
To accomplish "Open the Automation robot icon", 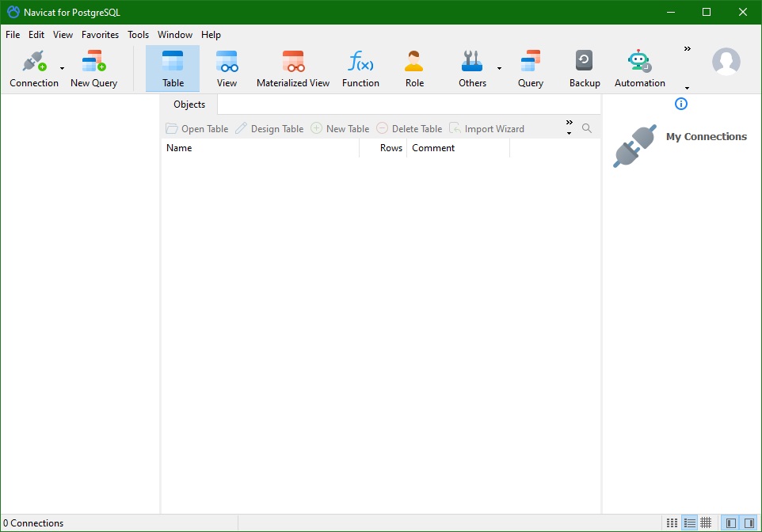I will (x=639, y=61).
